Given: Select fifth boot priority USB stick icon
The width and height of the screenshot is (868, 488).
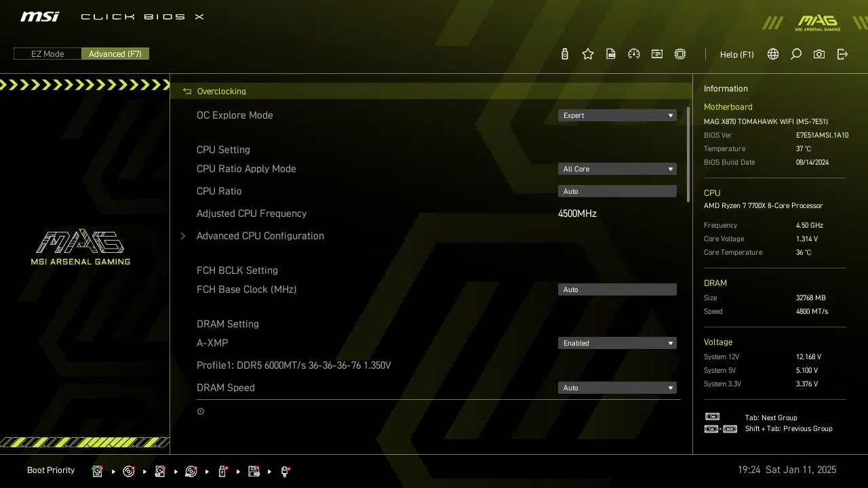Looking at the screenshot, I should click(x=222, y=471).
